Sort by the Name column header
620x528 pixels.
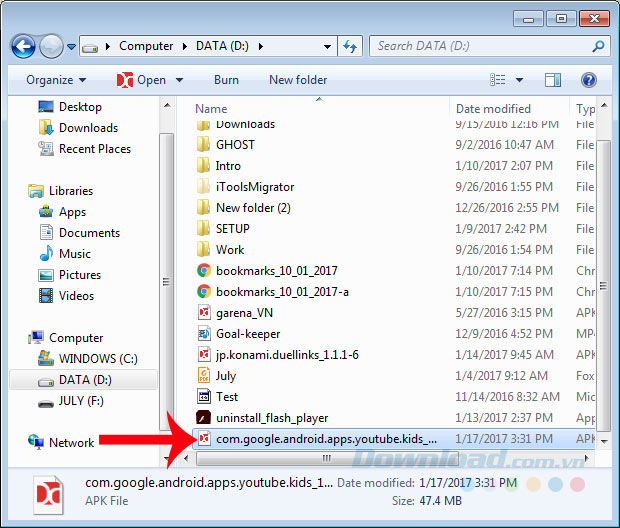tap(211, 109)
